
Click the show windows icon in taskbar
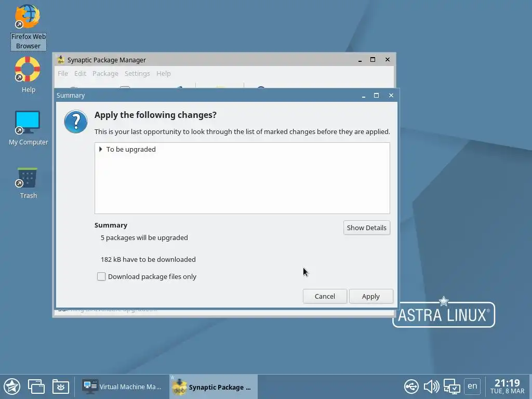[36, 387]
